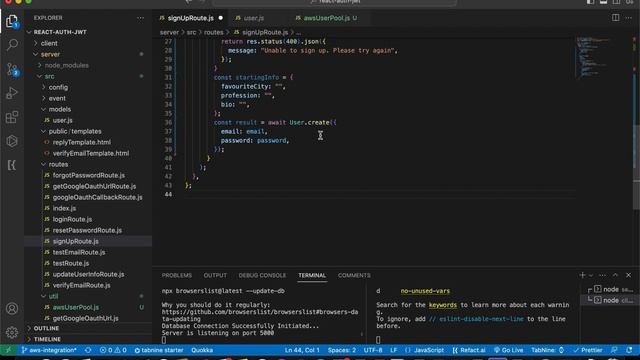The height and width of the screenshot is (360, 640).
Task: Collapse the models folder
Action: [x=60, y=109]
